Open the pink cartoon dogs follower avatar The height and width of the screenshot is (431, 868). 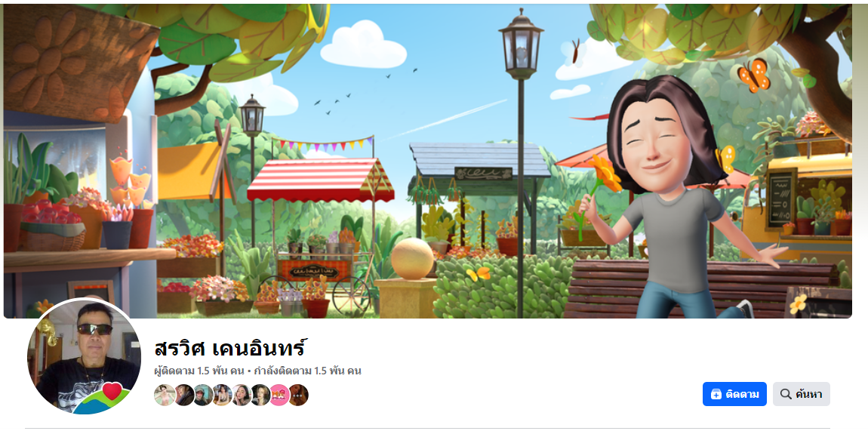279,395
